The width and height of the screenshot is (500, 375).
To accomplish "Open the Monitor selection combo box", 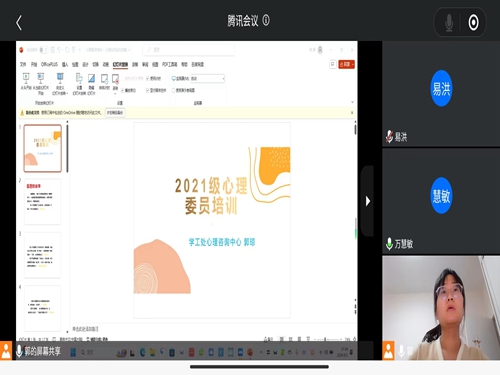I will pyautogui.click(x=208, y=79).
